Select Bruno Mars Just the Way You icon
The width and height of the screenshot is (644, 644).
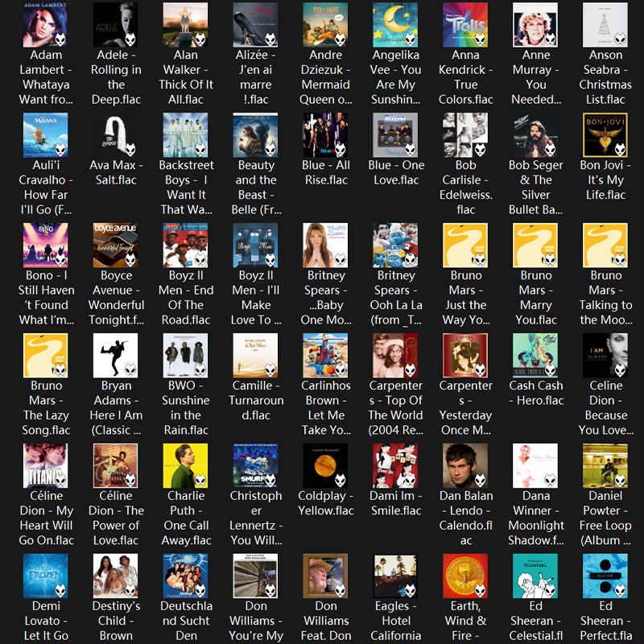(x=465, y=246)
